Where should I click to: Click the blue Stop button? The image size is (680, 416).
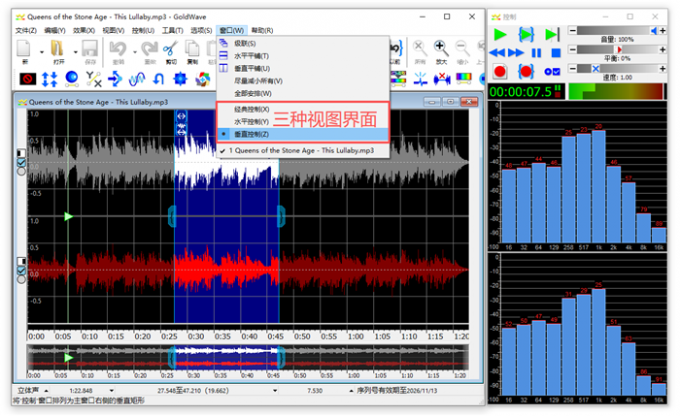click(556, 53)
